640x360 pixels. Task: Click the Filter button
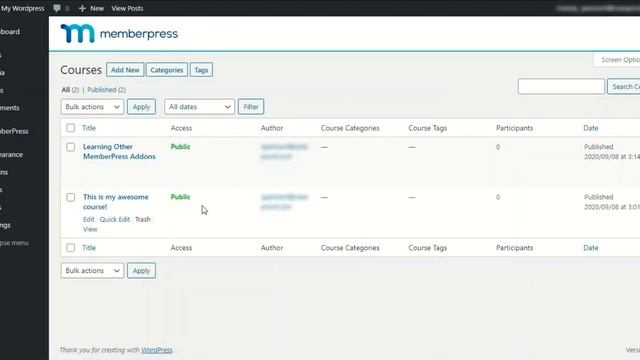[x=251, y=107]
